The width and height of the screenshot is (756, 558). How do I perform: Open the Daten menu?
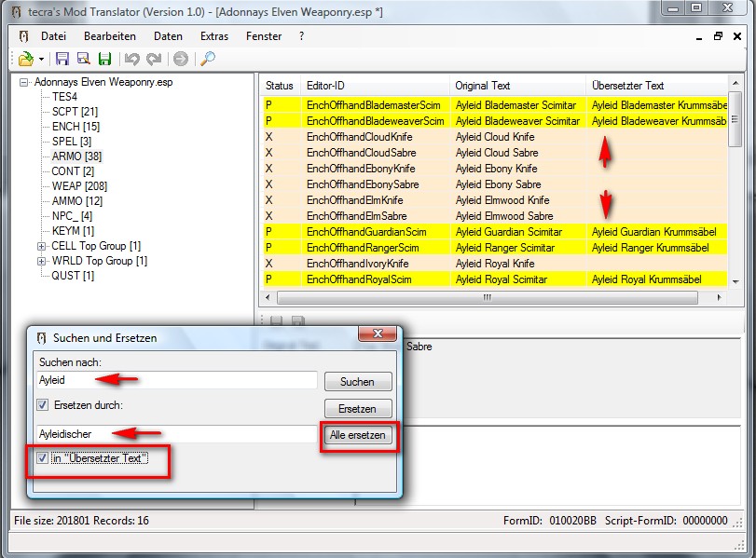(169, 36)
